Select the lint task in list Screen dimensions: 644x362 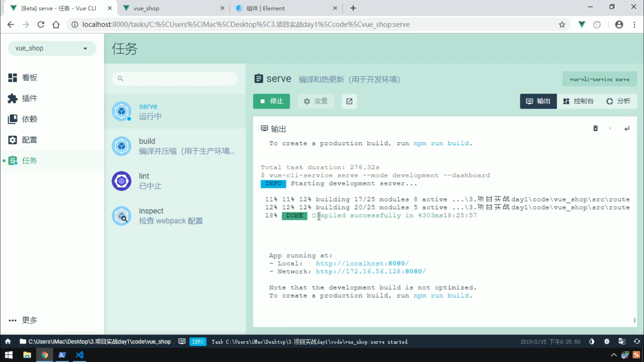click(x=175, y=181)
